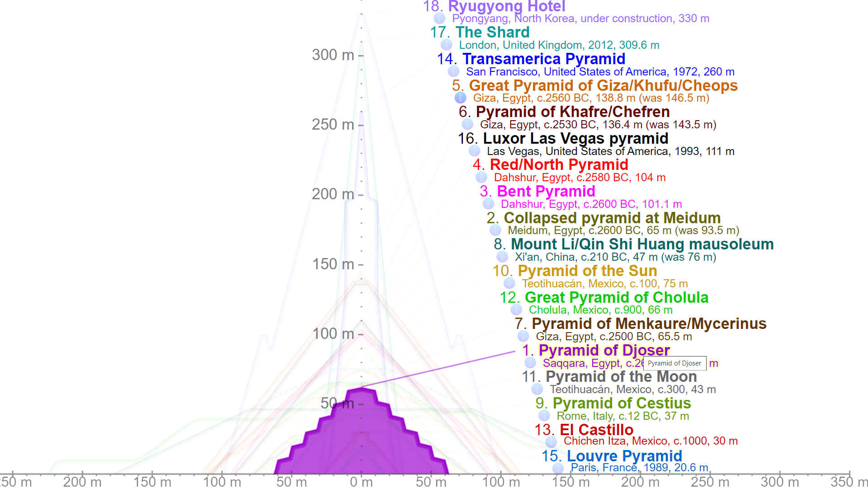Viewport: 868px width, 488px height.
Task: Select Collapsed pyramid at Meidum title
Action: point(612,218)
